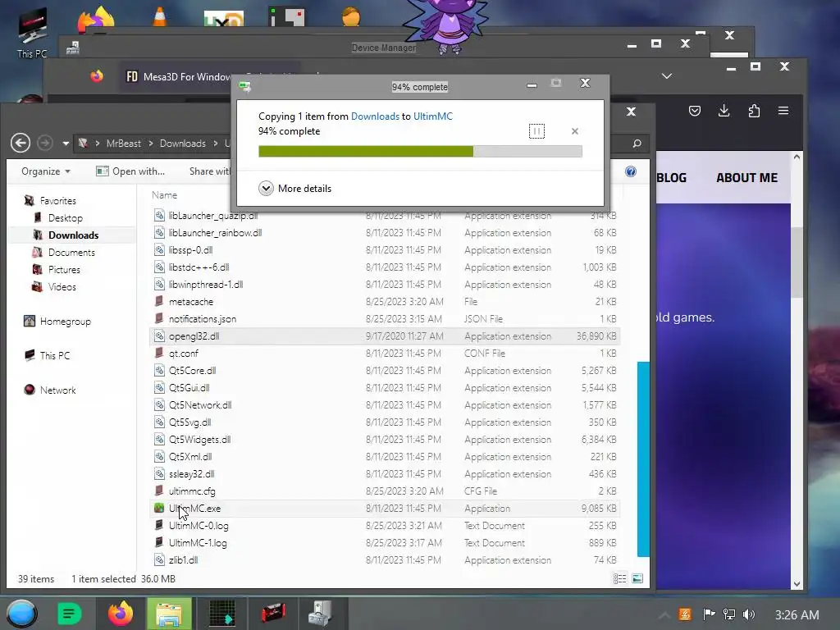840x630 pixels.
Task: Click Open with... in Explorer toolbar
Action: click(x=130, y=171)
